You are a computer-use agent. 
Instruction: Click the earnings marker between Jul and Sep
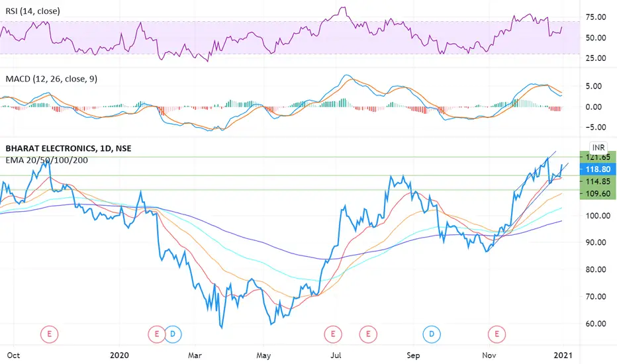tap(368, 334)
